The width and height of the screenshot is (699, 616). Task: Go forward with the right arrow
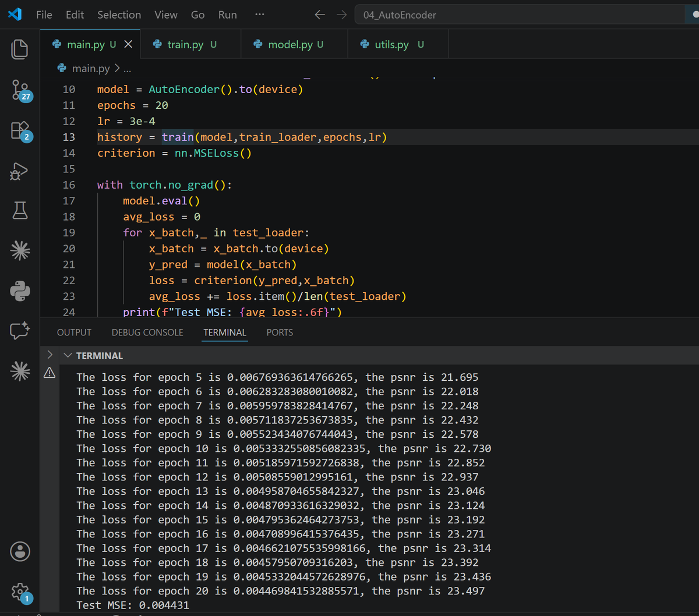[x=342, y=15]
